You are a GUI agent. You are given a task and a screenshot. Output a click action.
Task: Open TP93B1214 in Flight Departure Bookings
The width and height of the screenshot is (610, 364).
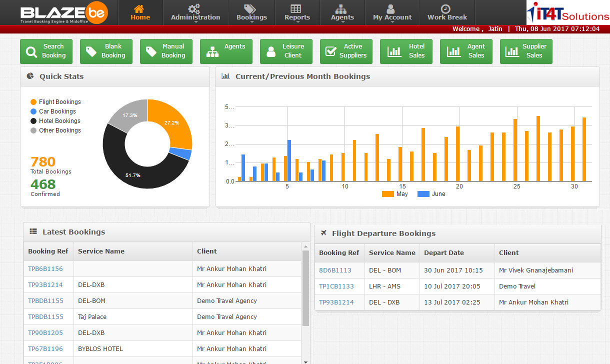point(336,302)
